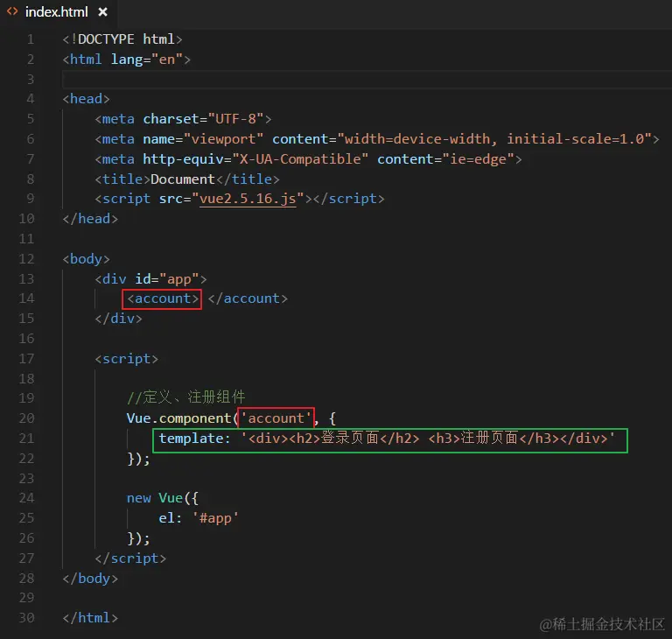Click the DOCTYPE html declaration on line 1
Viewport: 672px width, 639px height.
coord(122,39)
